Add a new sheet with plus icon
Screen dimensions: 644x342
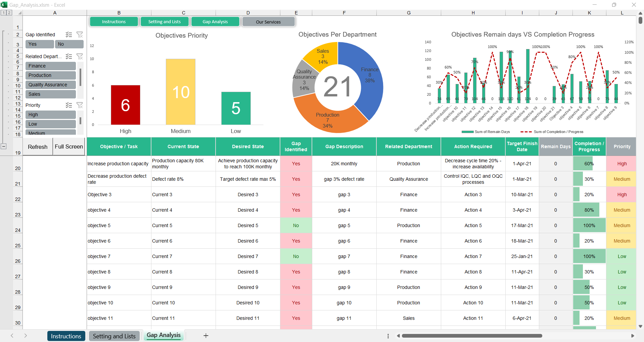pyautogui.click(x=206, y=336)
